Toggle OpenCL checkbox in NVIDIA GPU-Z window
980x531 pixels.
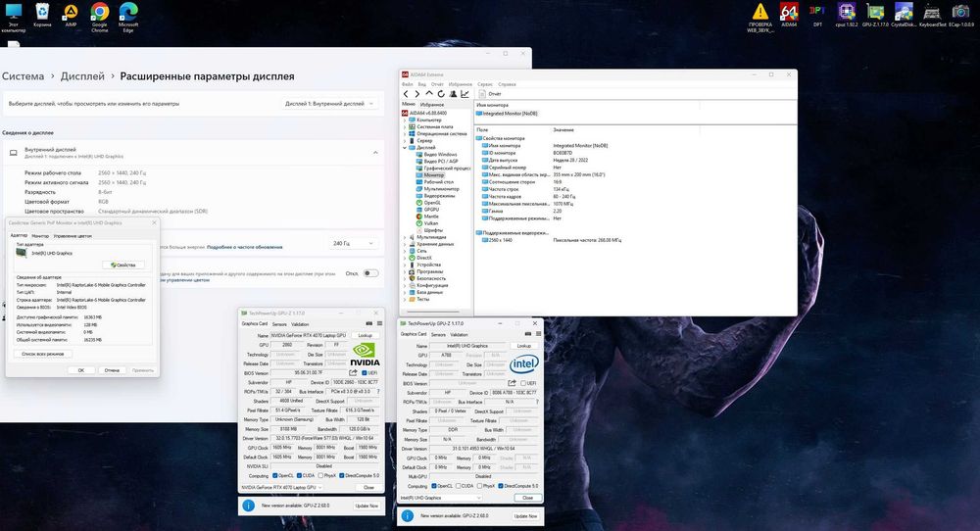pos(275,475)
